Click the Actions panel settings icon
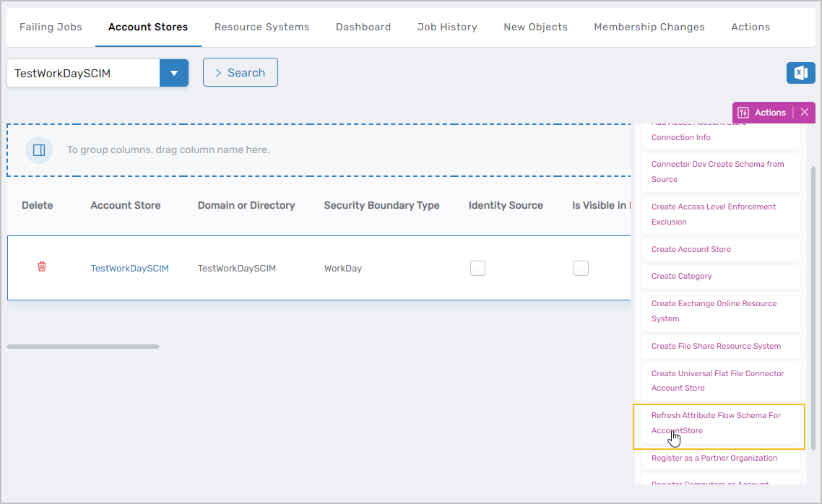The height and width of the screenshot is (504, 822). 743,113
